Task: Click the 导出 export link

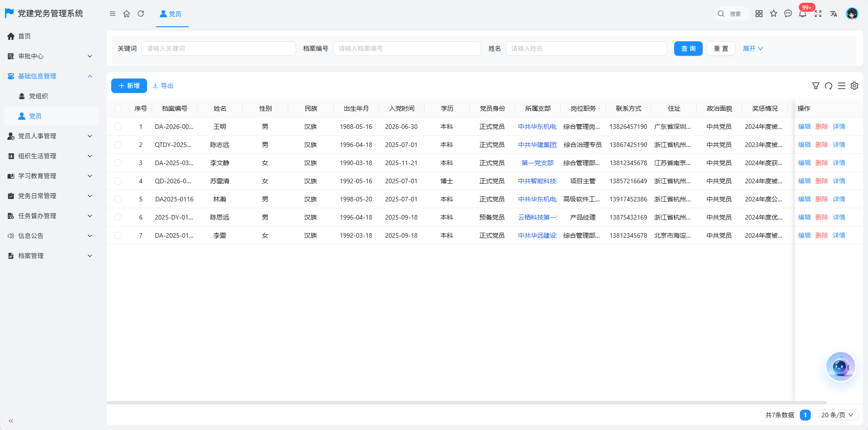Action: coord(163,86)
